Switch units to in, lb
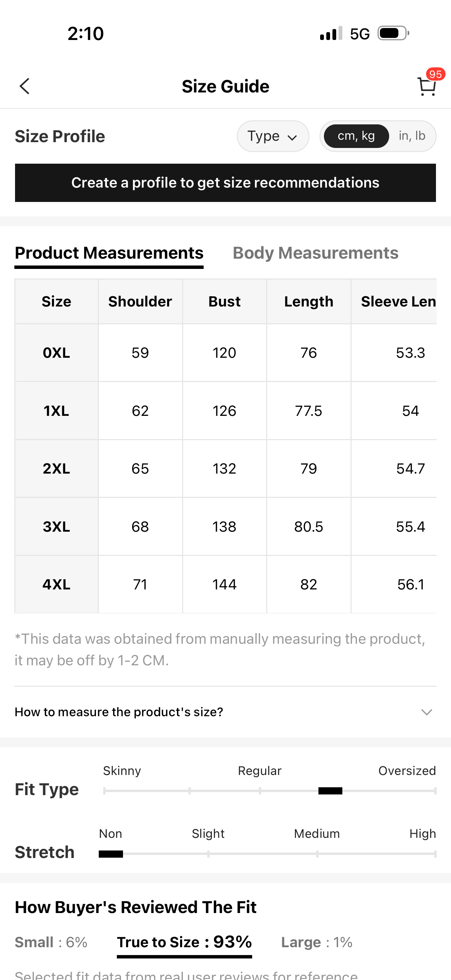451x980 pixels. click(x=412, y=136)
